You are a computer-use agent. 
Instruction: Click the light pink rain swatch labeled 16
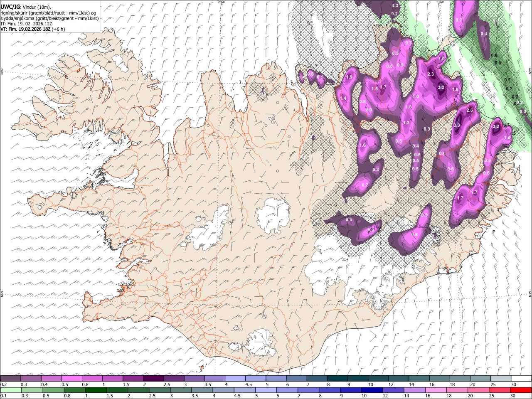436,390
